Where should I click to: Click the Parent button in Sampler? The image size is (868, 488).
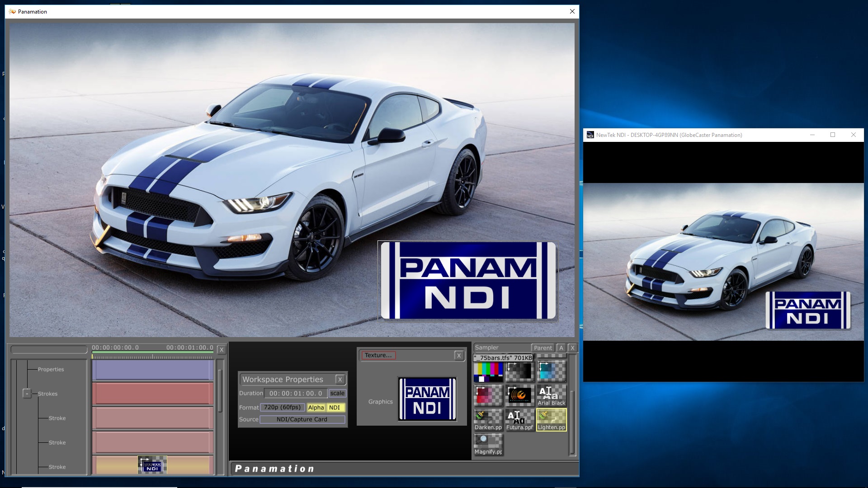tap(542, 347)
